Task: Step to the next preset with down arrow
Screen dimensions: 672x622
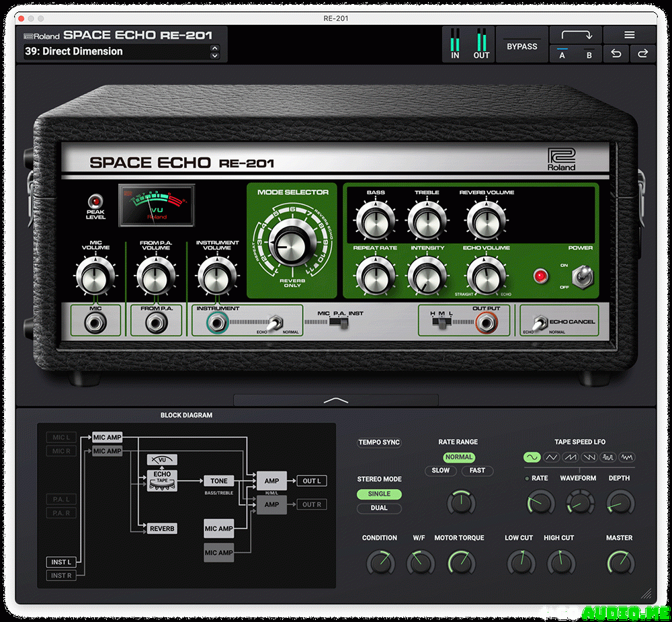Action: [215, 55]
